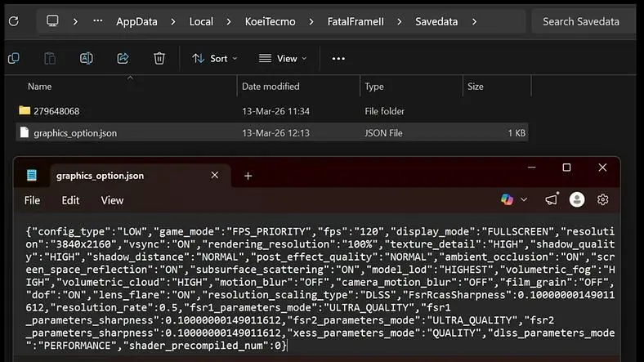Click the refresh icon in Explorer

pos(14,21)
